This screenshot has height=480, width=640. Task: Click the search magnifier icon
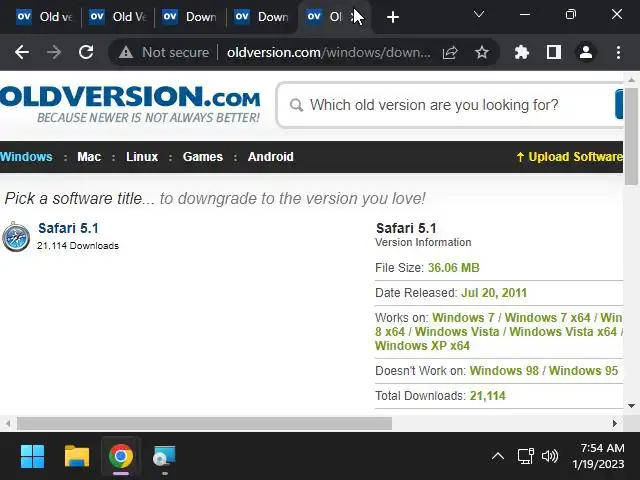point(296,105)
